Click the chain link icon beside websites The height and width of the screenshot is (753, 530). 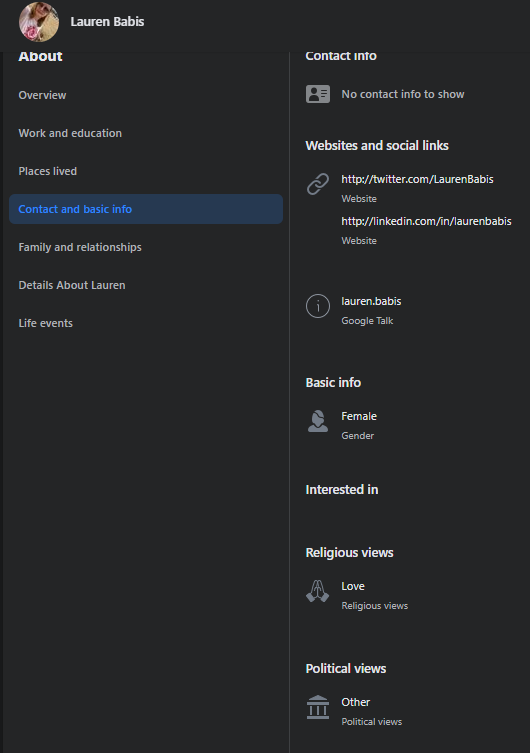coord(318,184)
